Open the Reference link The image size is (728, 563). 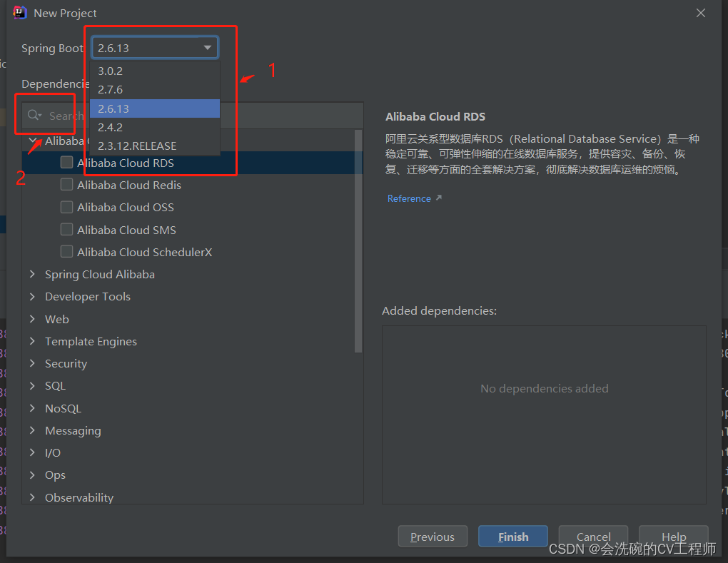(x=409, y=198)
